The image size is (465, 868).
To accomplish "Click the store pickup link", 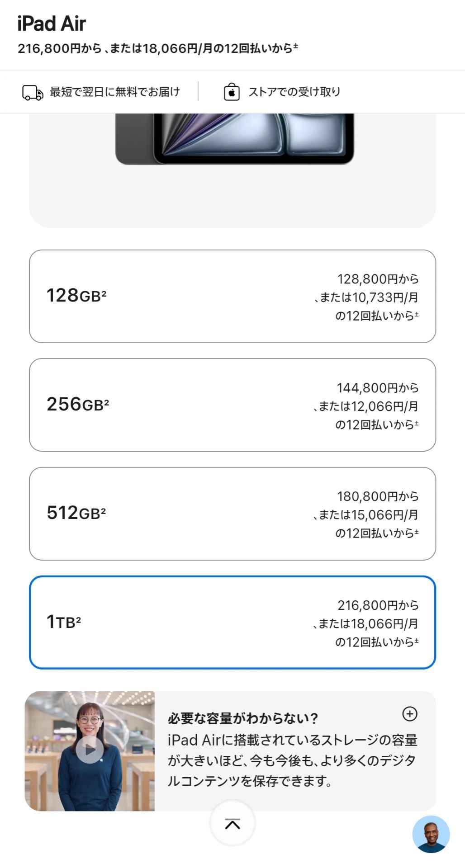I will click(x=294, y=92).
